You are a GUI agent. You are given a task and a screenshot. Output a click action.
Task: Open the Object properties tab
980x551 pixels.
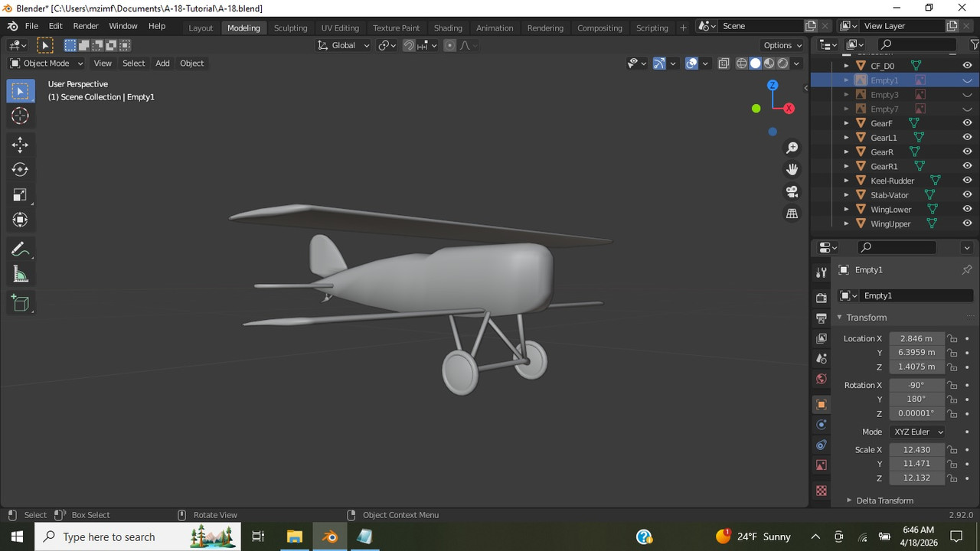tap(822, 404)
